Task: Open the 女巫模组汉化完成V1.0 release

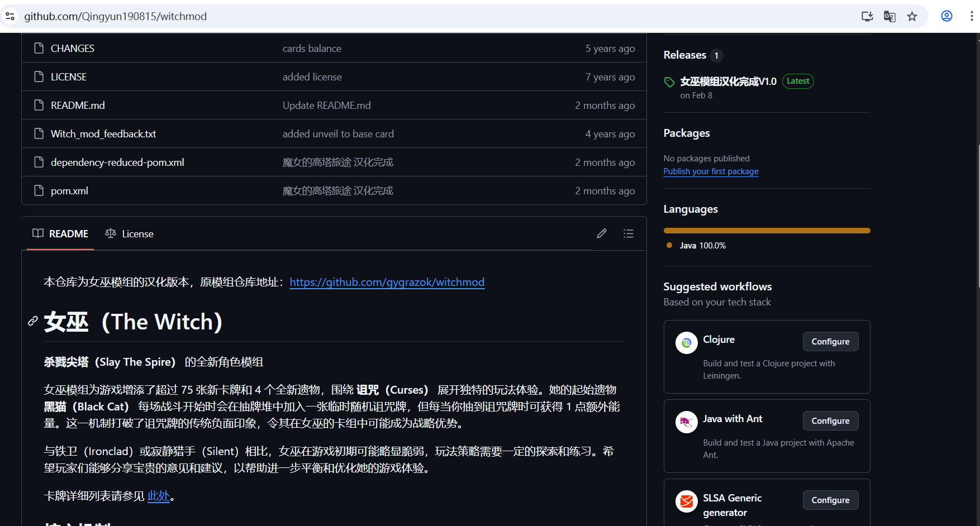Action: (729, 82)
